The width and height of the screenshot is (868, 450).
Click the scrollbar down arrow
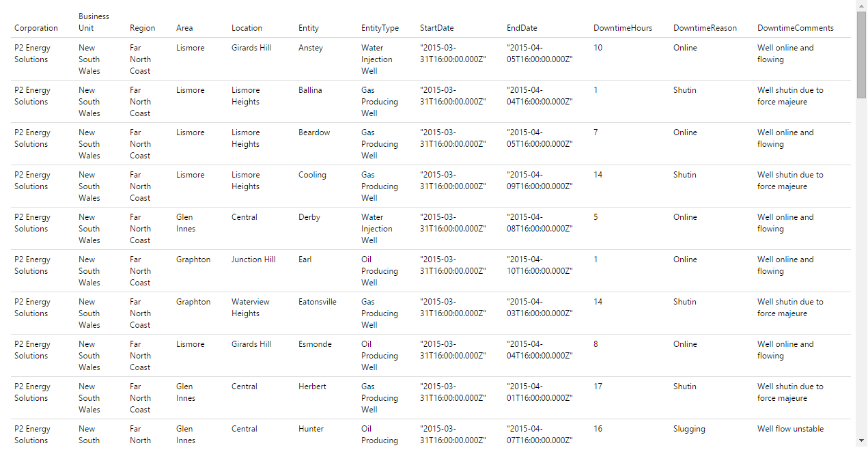click(x=861, y=440)
